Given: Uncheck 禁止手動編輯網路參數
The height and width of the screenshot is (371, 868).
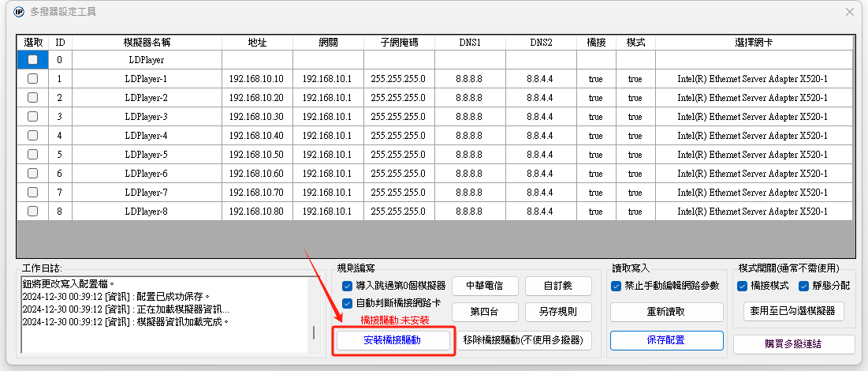Looking at the screenshot, I should pos(617,286).
